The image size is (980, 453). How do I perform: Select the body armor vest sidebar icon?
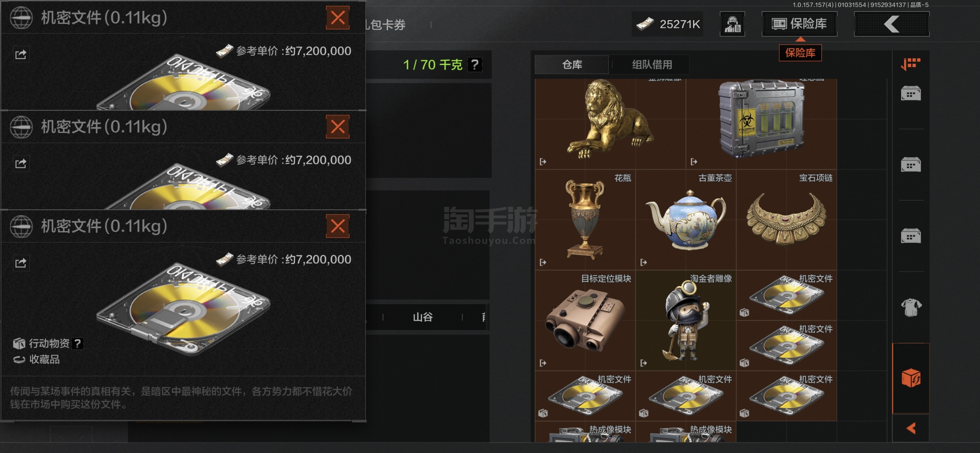(911, 307)
